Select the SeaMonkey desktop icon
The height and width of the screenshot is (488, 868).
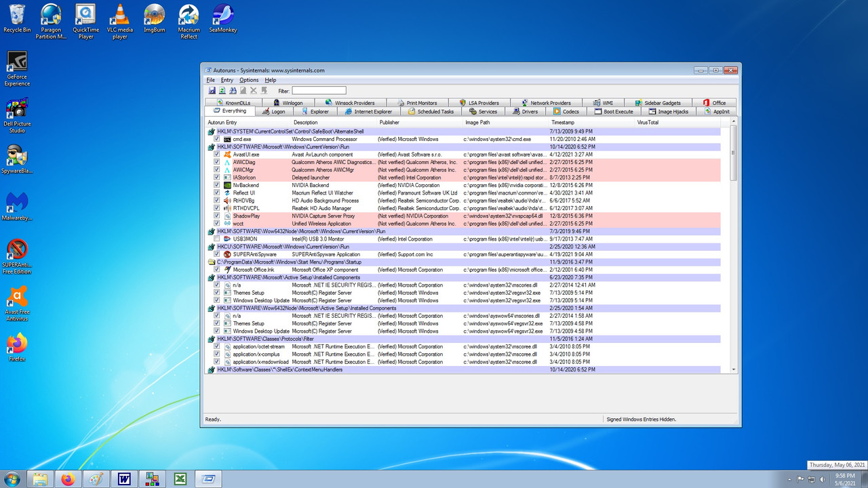(222, 18)
